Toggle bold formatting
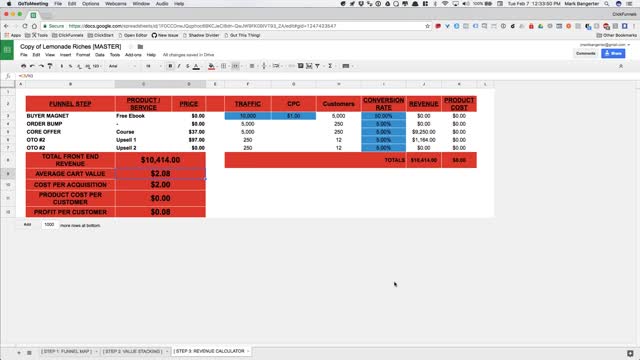This screenshot has height=360, width=640. click(x=170, y=66)
